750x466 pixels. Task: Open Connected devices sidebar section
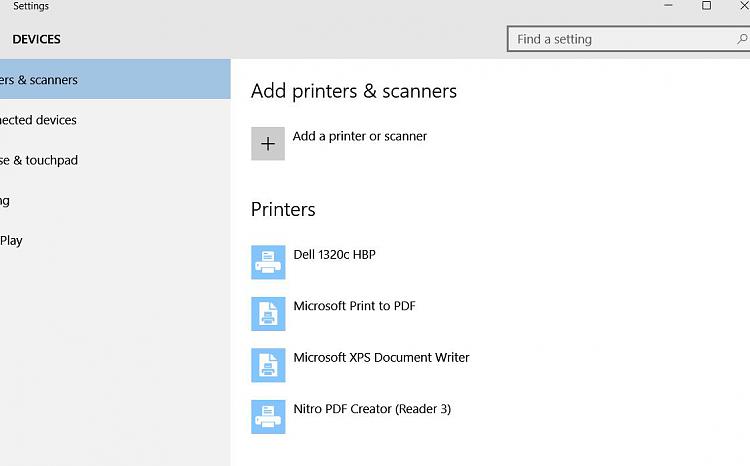tap(115, 120)
